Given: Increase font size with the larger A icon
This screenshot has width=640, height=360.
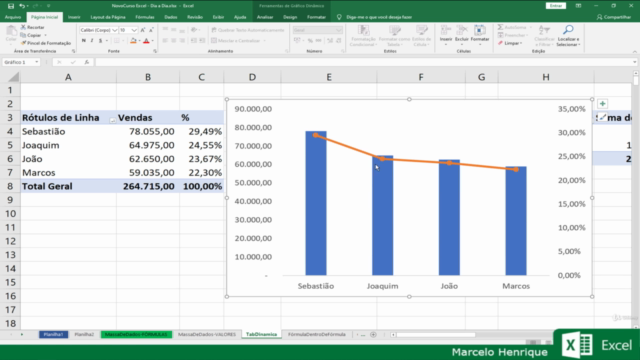Looking at the screenshot, I should (x=142, y=30).
